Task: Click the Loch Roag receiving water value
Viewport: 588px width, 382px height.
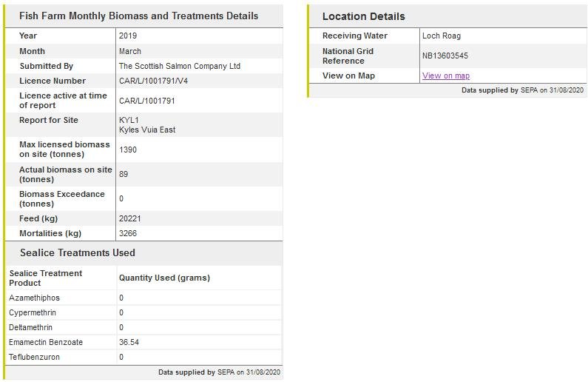Action: pyautogui.click(x=441, y=36)
